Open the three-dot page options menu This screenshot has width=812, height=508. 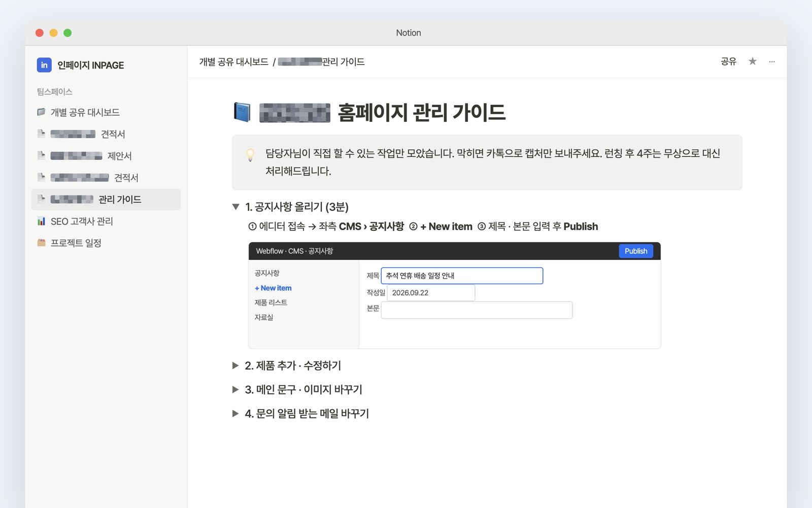[x=772, y=61]
